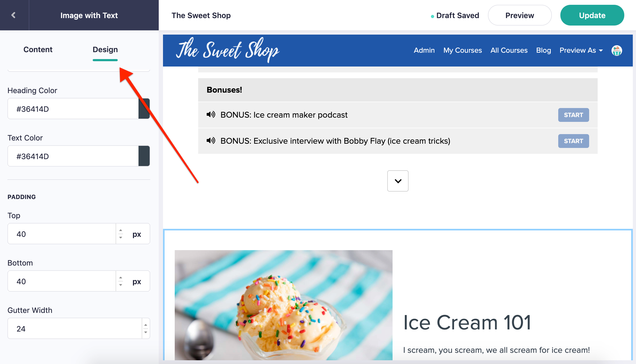Switch to the Content tab
Viewport: 636px width, 364px height.
coord(38,49)
